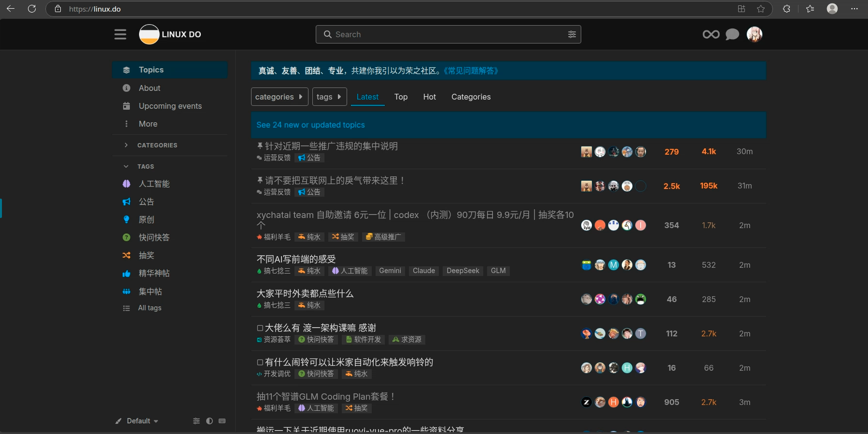868x434 pixels.
Task: Click See 24 new or updated topics
Action: pyautogui.click(x=310, y=125)
